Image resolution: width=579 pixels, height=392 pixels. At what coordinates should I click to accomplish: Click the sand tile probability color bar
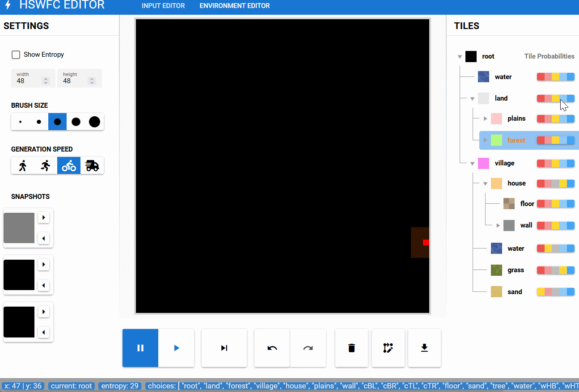555,292
